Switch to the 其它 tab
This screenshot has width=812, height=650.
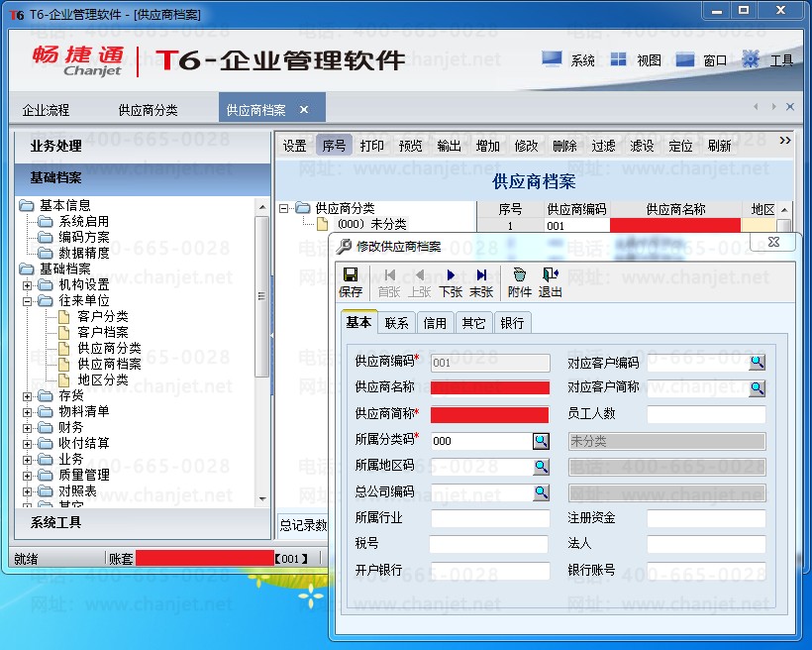[474, 323]
